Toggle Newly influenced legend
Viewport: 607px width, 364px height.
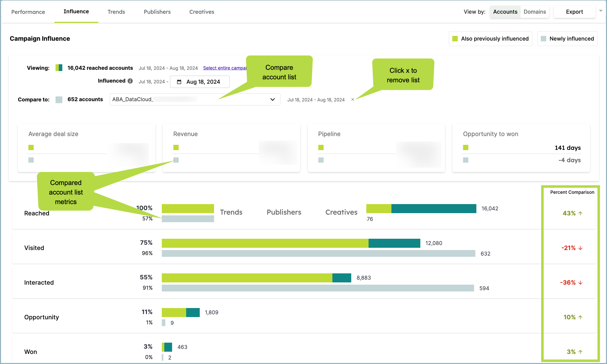pos(567,39)
